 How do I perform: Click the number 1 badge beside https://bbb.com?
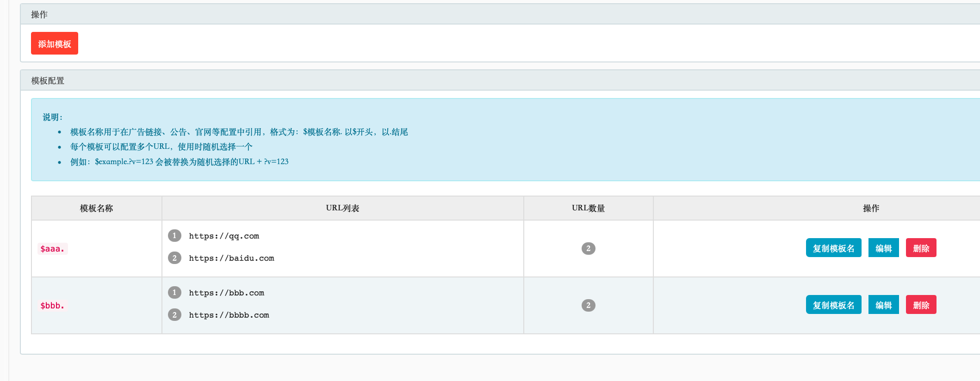tap(174, 293)
